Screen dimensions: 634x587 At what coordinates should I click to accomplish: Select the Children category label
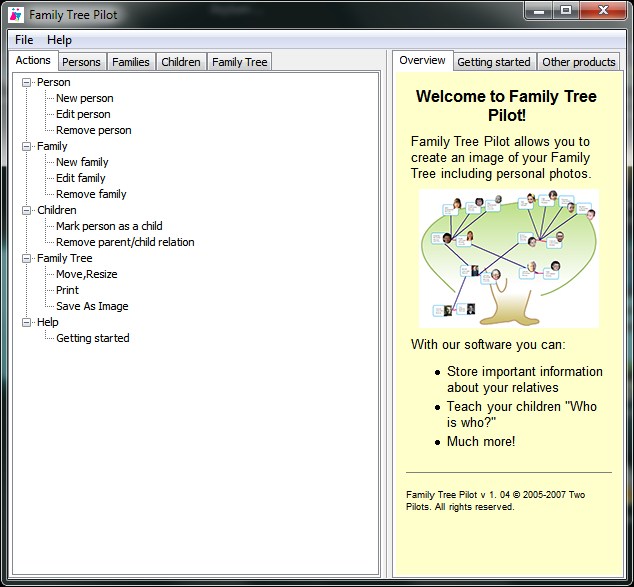(x=57, y=210)
